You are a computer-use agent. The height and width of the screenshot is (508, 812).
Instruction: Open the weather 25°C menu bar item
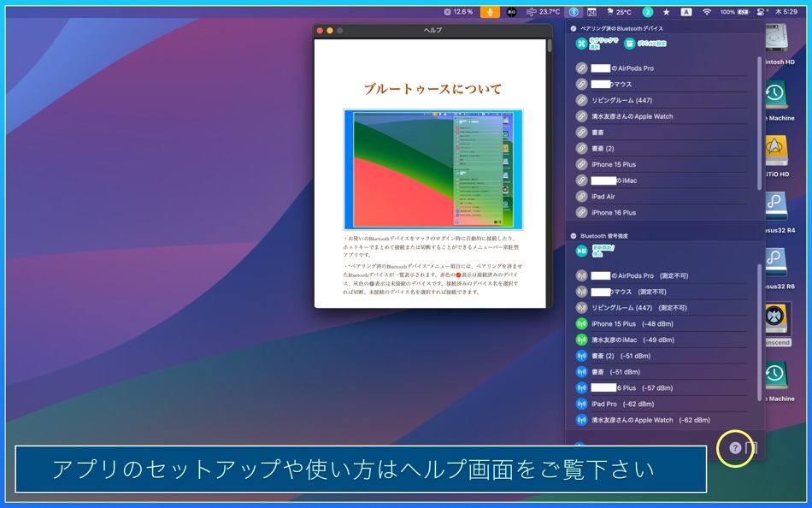618,12
